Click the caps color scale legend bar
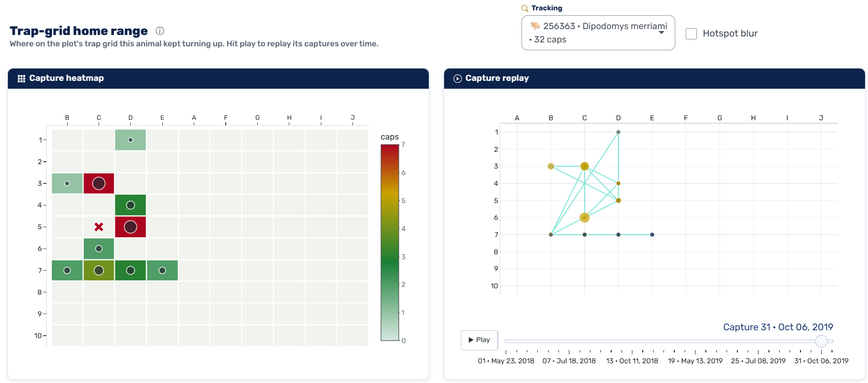 pyautogui.click(x=389, y=243)
